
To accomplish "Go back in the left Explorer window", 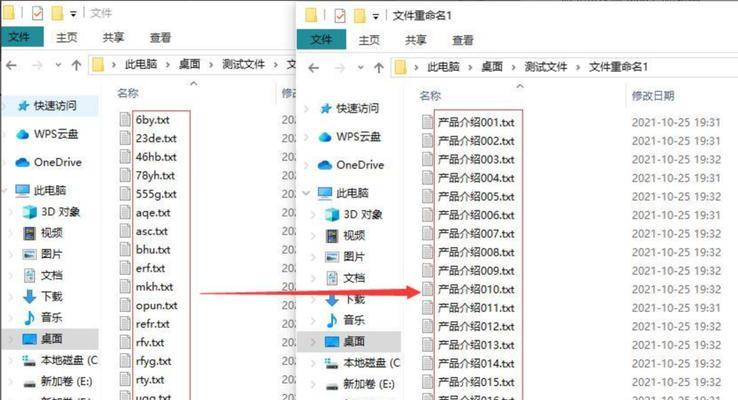I will tap(11, 65).
